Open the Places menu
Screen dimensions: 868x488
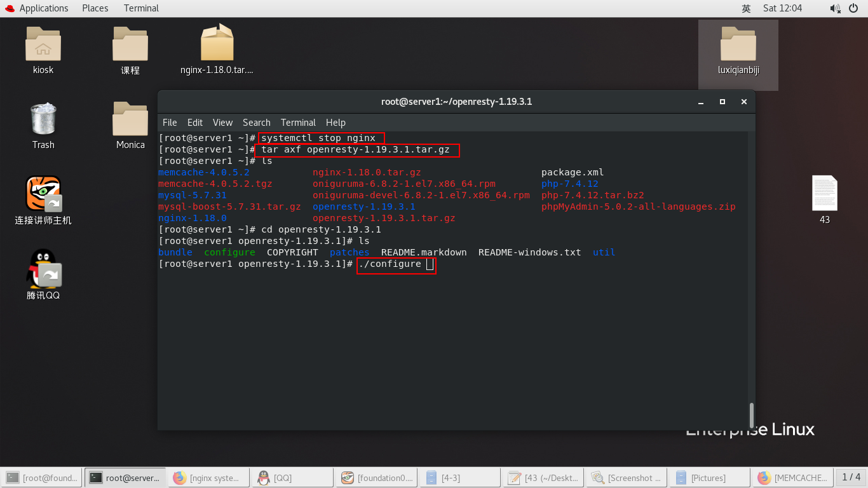click(95, 8)
